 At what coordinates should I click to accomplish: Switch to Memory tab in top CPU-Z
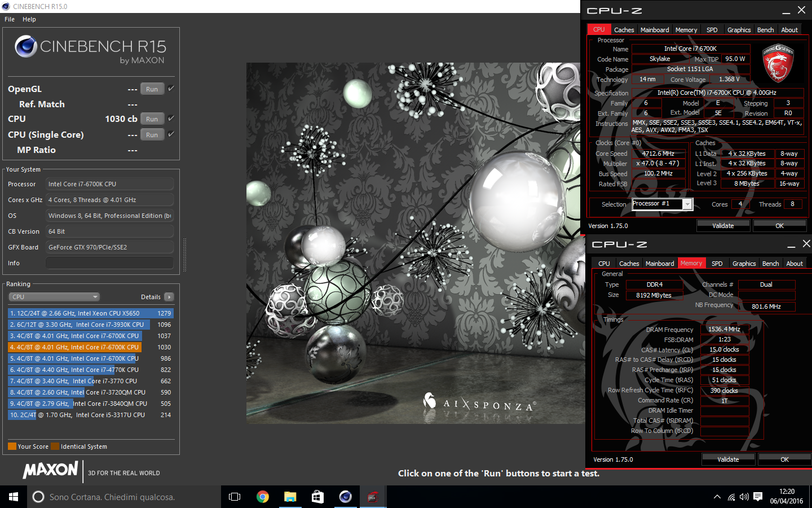coord(686,30)
